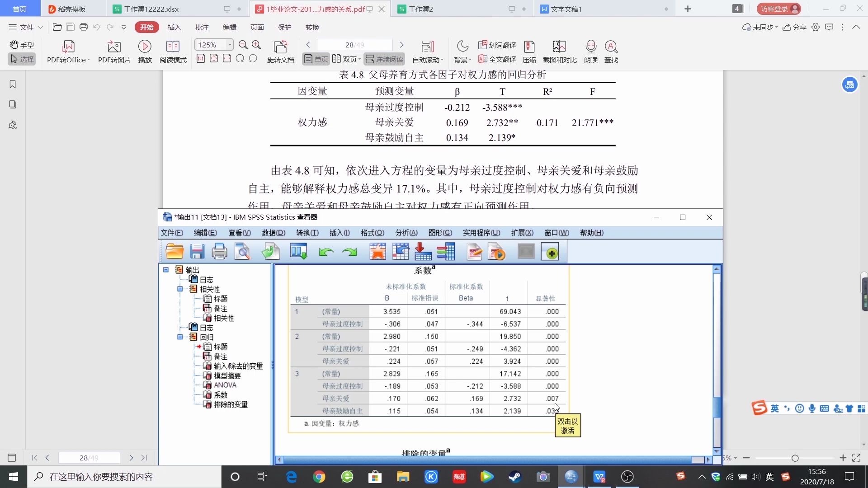Click the SPSS Undo arrow icon
868x488 pixels.
[326, 251]
